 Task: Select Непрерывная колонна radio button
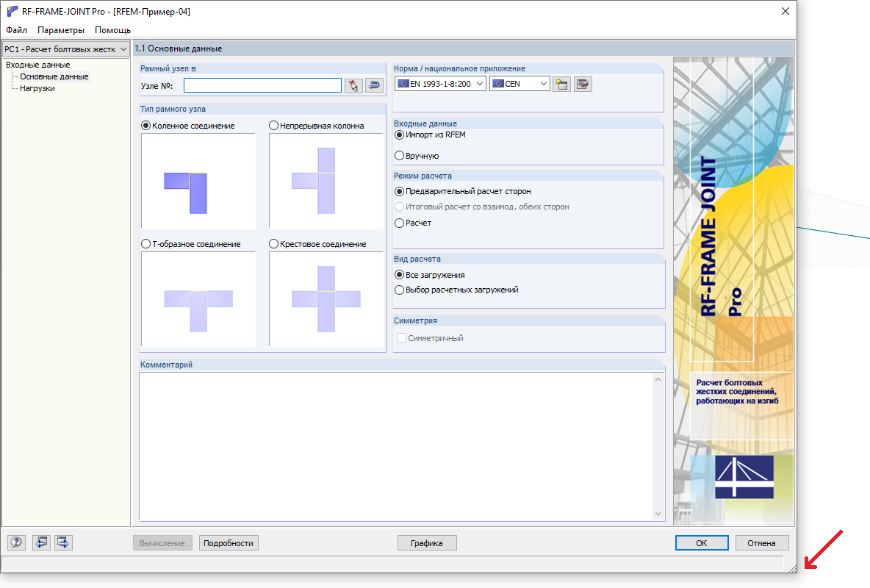[x=273, y=126]
